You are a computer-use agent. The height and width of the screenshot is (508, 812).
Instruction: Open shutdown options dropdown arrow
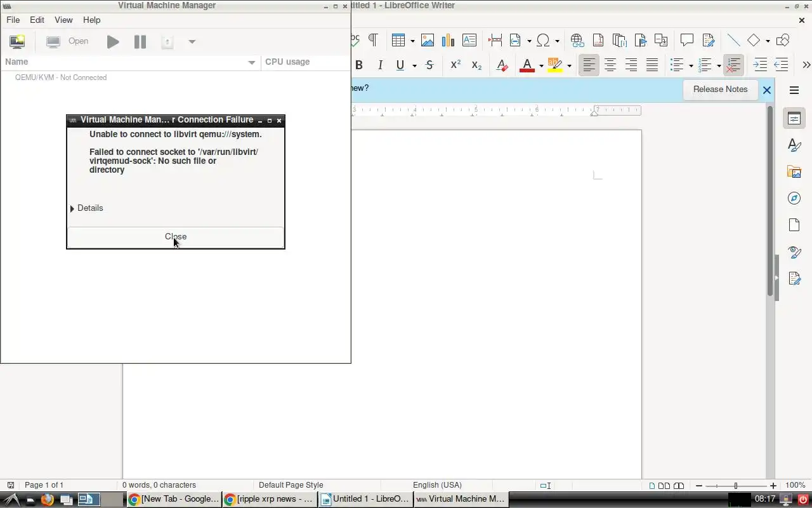tap(192, 42)
